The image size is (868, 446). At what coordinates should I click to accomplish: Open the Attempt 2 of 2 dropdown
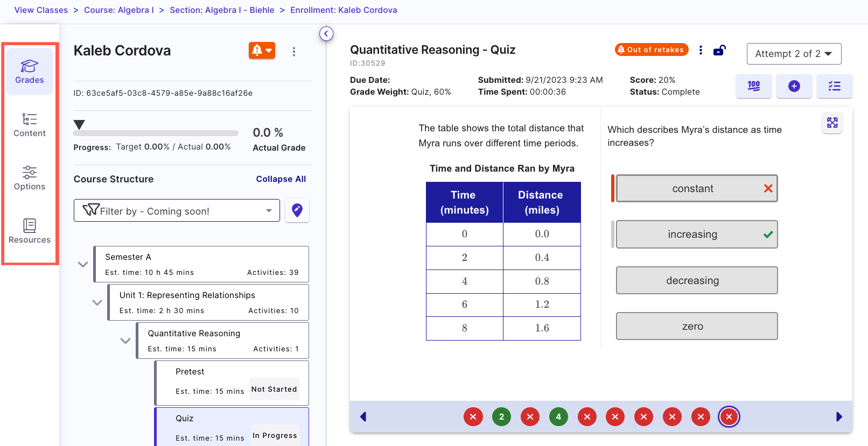(x=794, y=54)
